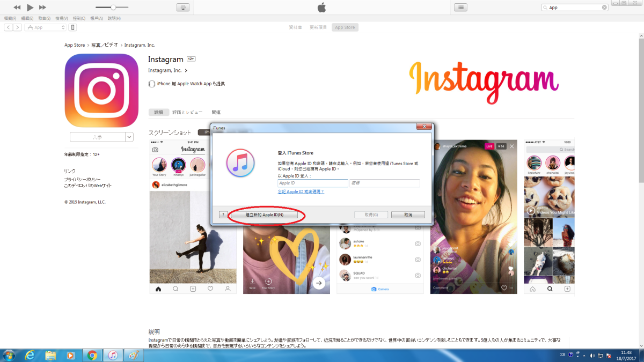
Task: Click the help question mark in dialog
Action: (223, 215)
